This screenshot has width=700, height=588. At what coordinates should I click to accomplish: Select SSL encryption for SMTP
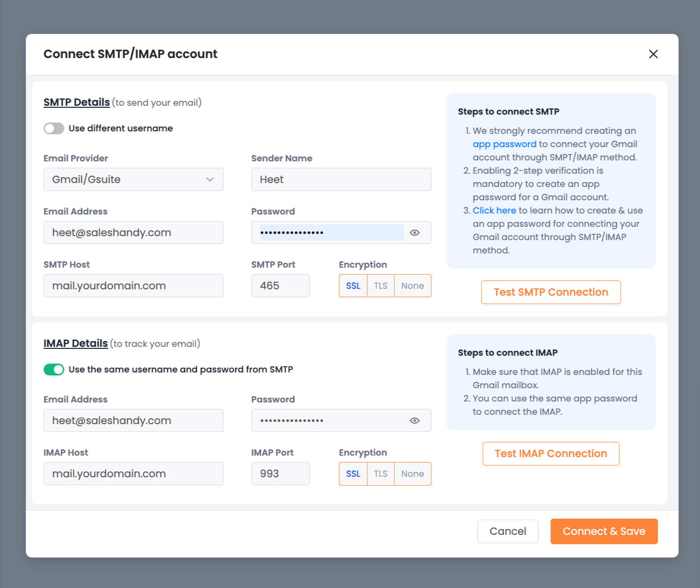click(353, 286)
